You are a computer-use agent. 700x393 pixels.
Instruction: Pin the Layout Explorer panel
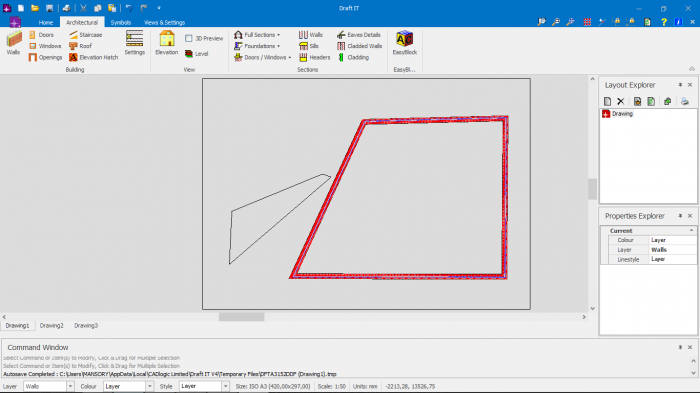click(x=680, y=85)
